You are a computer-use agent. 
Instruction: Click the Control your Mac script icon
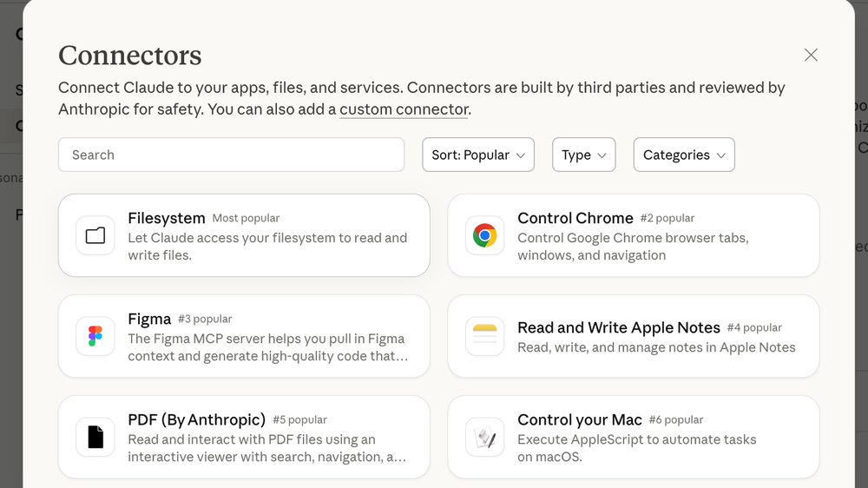point(485,437)
